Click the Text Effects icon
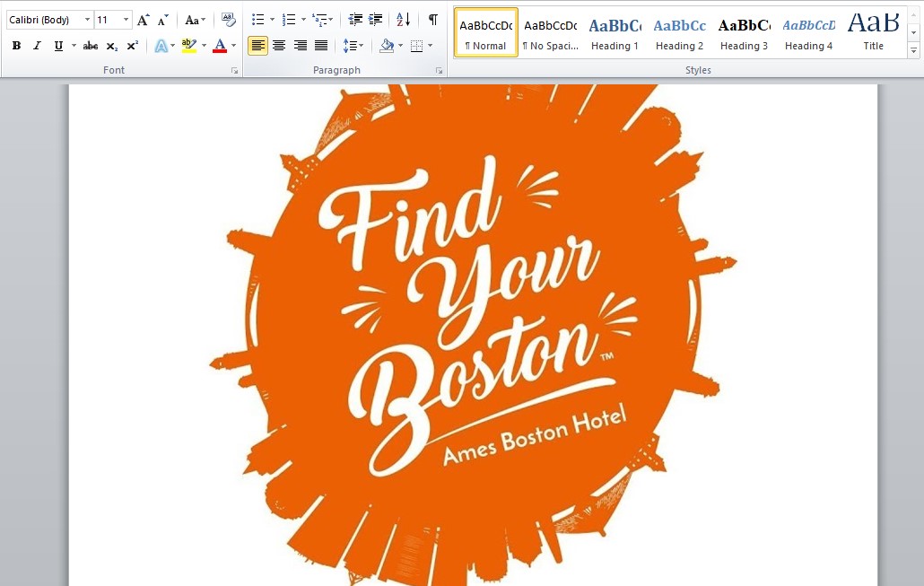The width and height of the screenshot is (924, 586). (x=161, y=46)
